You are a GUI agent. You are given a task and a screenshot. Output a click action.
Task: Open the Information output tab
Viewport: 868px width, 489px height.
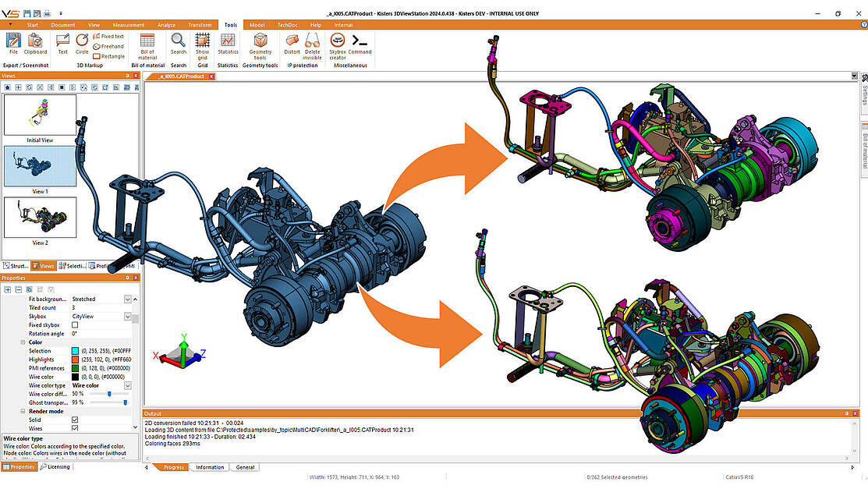coord(209,467)
